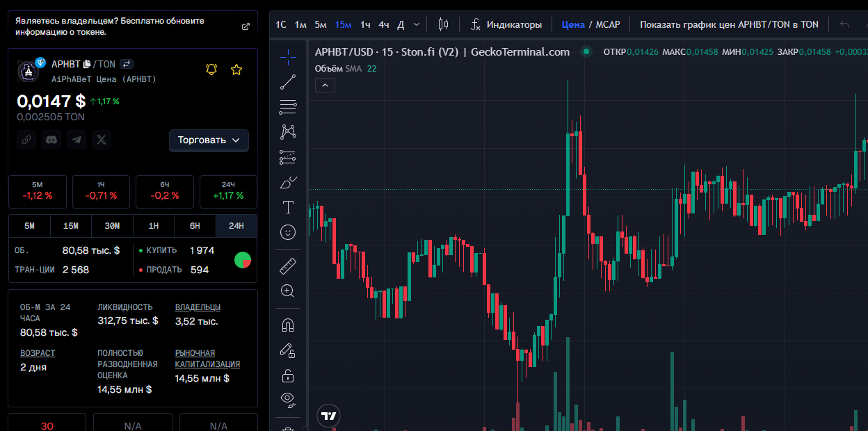
Task: Select the 1Н statistics tab
Action: coord(154,226)
